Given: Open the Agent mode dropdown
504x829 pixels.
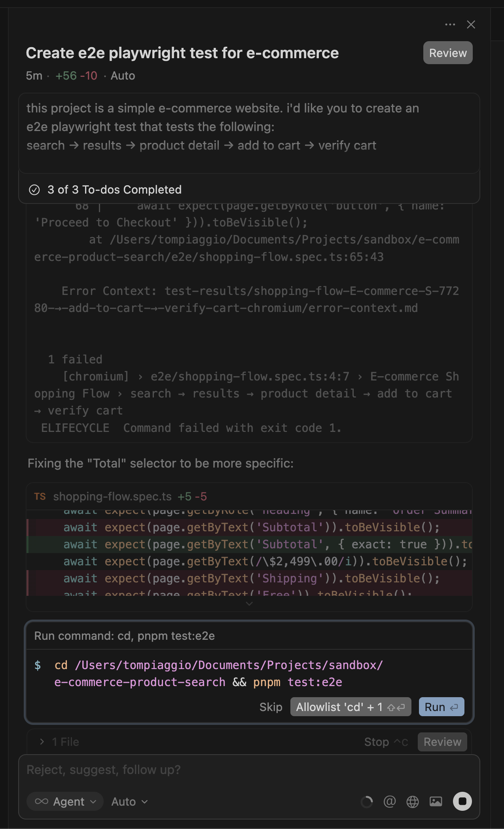Looking at the screenshot, I should pyautogui.click(x=70, y=801).
